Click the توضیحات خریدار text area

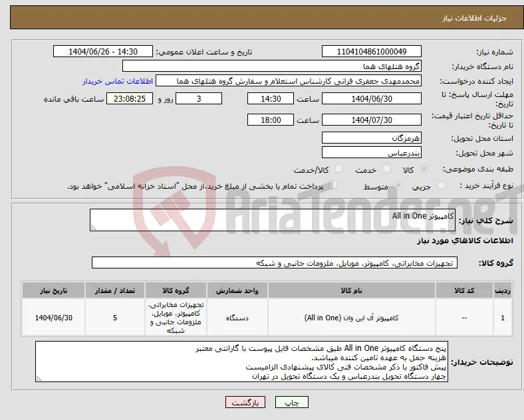241,362
